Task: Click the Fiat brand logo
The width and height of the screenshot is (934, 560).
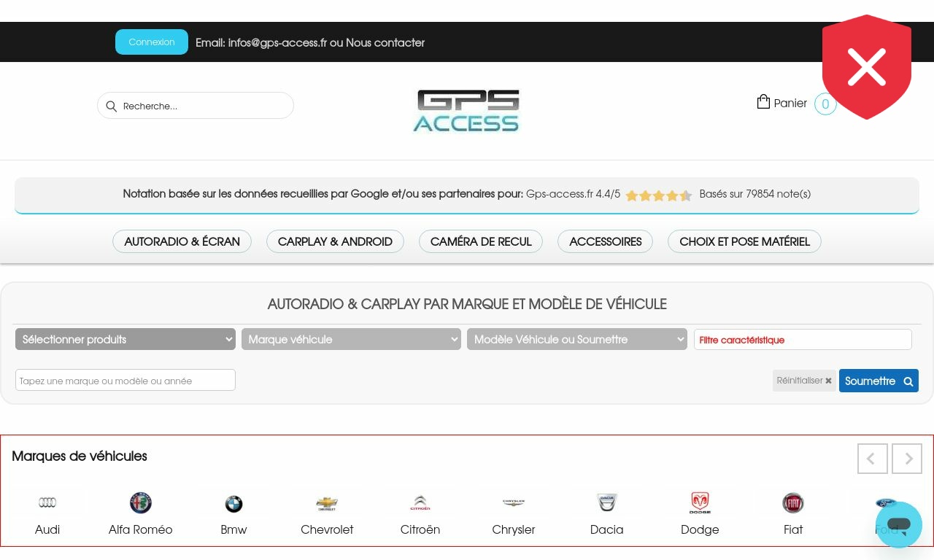Action: (x=793, y=502)
